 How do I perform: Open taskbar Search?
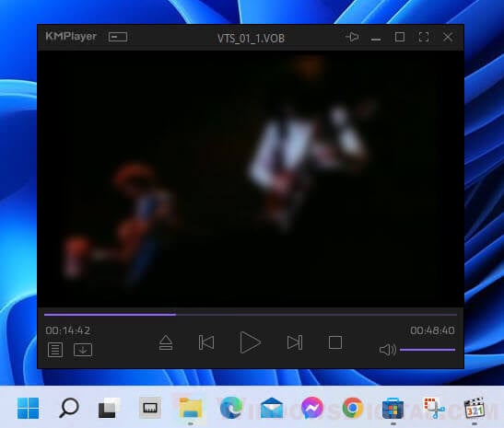[69, 408]
